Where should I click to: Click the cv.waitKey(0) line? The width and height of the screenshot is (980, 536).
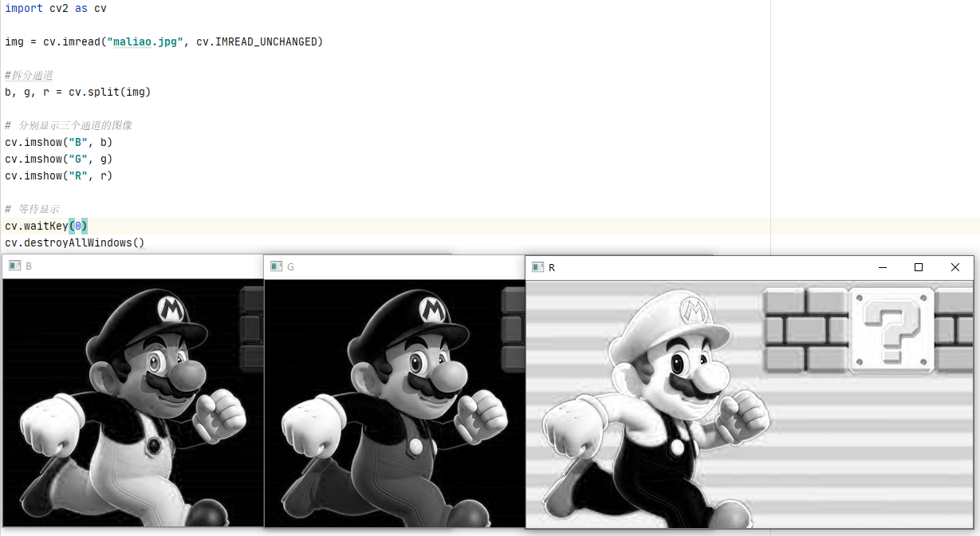click(46, 226)
